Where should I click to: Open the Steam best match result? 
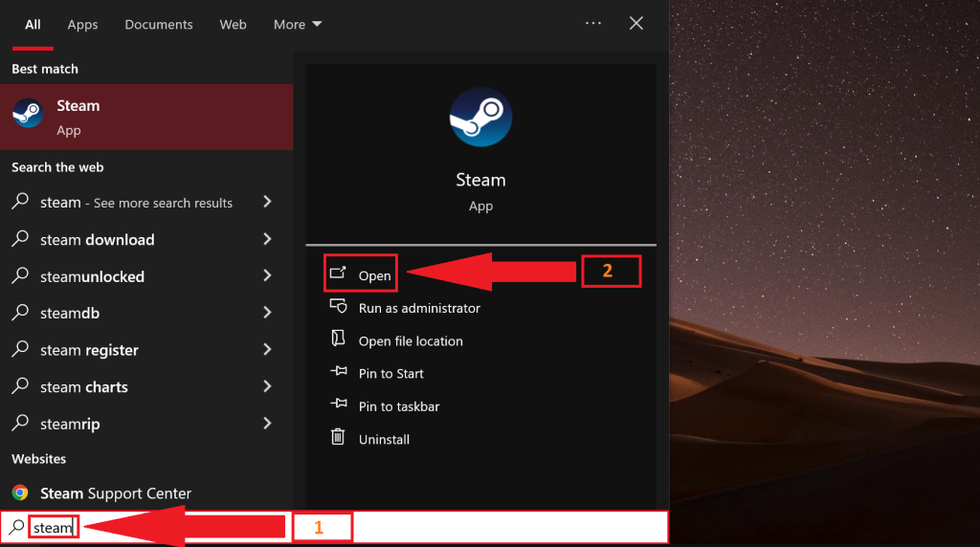[x=146, y=117]
